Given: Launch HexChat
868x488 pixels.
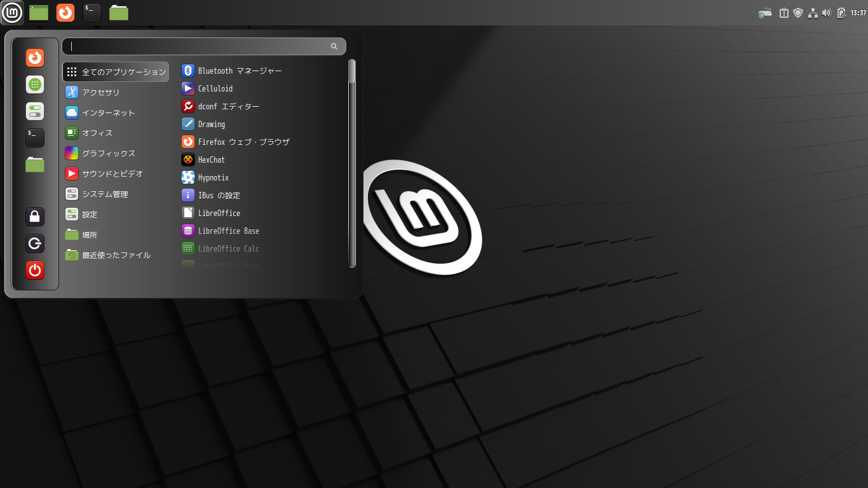Looking at the screenshot, I should click(263, 159).
